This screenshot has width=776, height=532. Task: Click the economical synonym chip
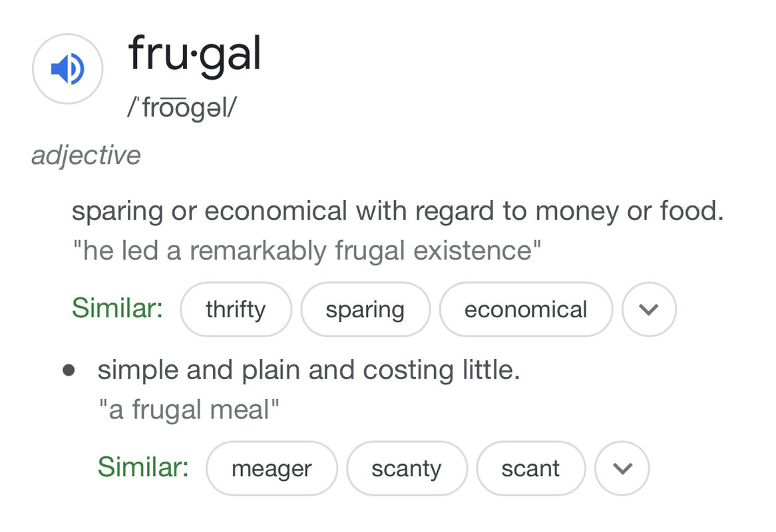point(526,309)
